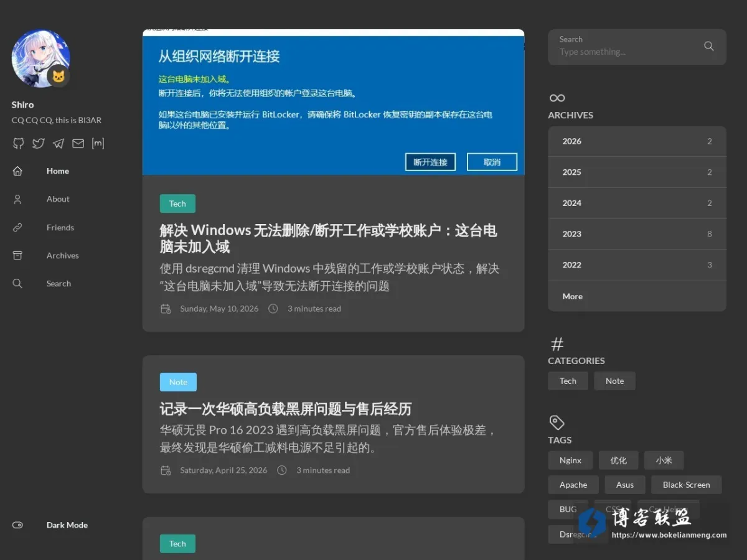Open the featured image of the first post
Viewport: 747px width, 560px height.
(x=333, y=102)
